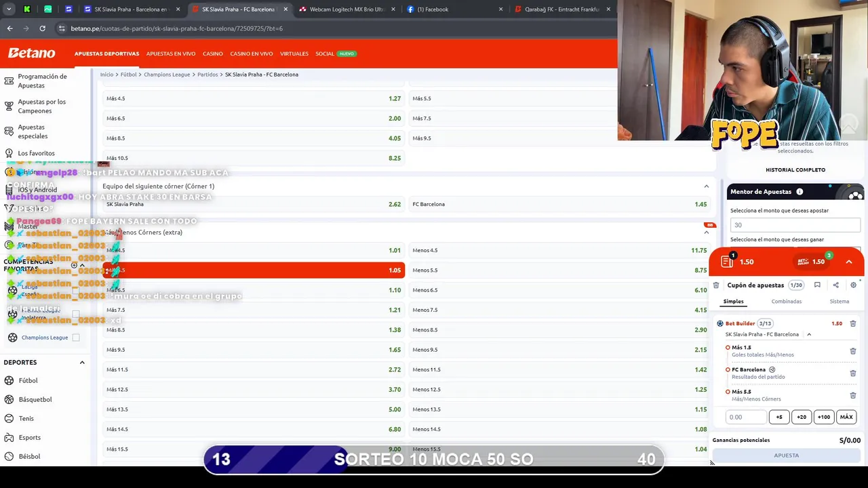This screenshot has height=488, width=868.
Task: Select the Esports sport icon
Action: coord(9,437)
